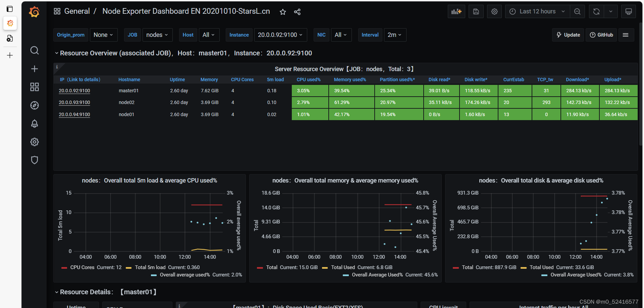Click the Update link button
The image size is (644, 308).
[568, 35]
